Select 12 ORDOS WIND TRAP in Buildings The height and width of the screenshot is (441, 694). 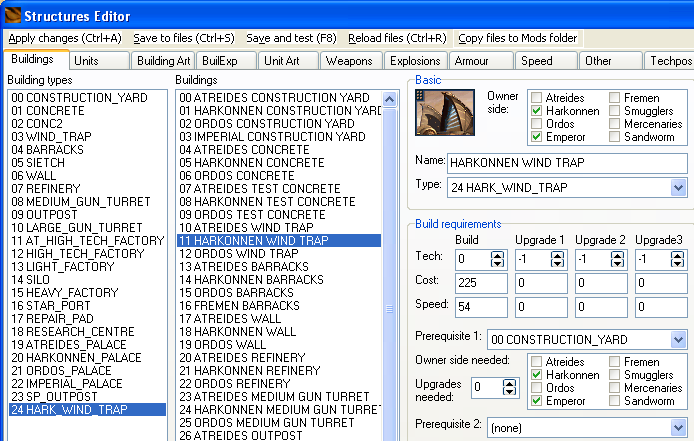[x=279, y=254]
